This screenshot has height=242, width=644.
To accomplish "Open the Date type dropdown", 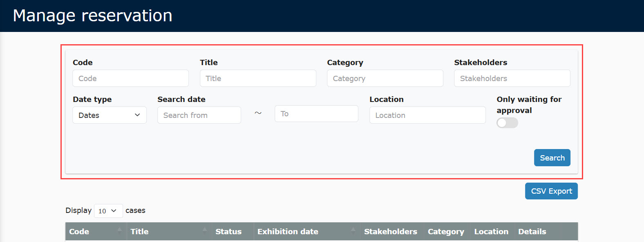I will [x=110, y=115].
